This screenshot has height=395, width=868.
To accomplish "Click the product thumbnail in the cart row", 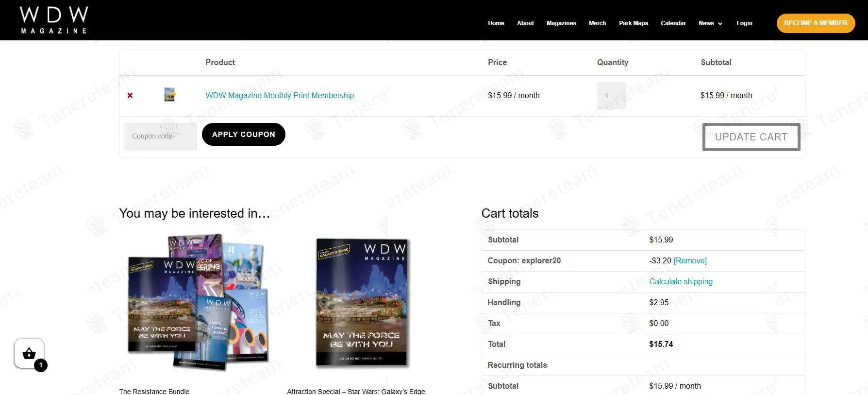I will tap(169, 95).
